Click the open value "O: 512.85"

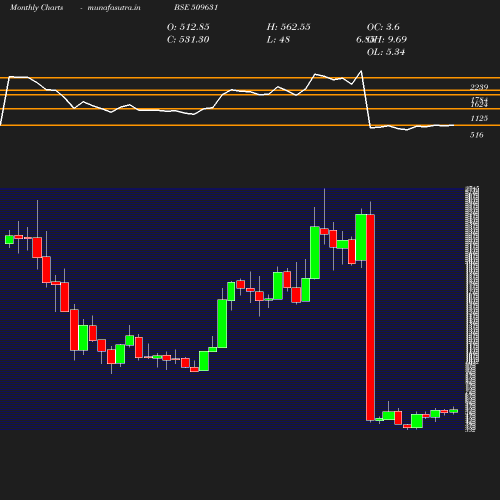point(188,27)
